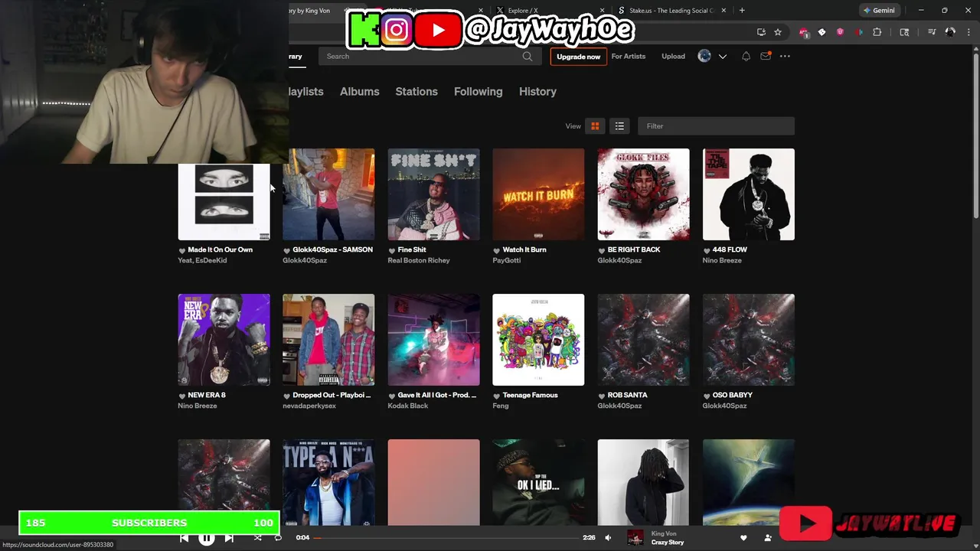980x551 pixels.
Task: Open the Chrome three-dot menu
Action: (x=969, y=32)
